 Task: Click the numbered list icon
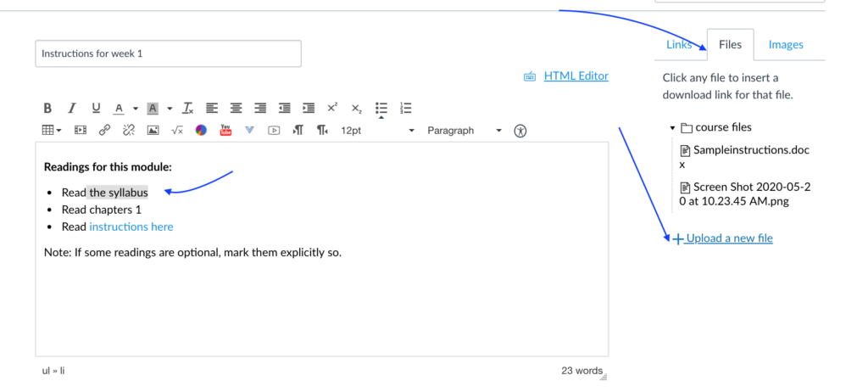pos(405,108)
